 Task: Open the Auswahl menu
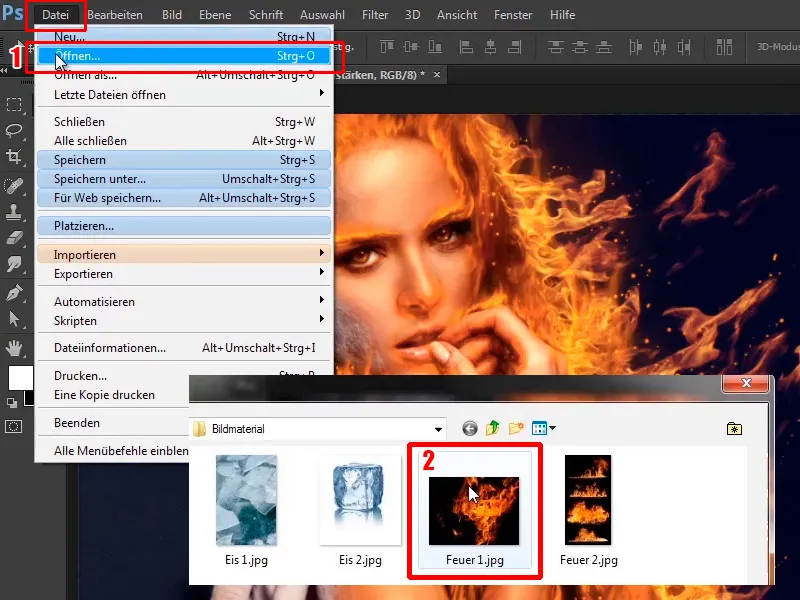[x=322, y=15]
